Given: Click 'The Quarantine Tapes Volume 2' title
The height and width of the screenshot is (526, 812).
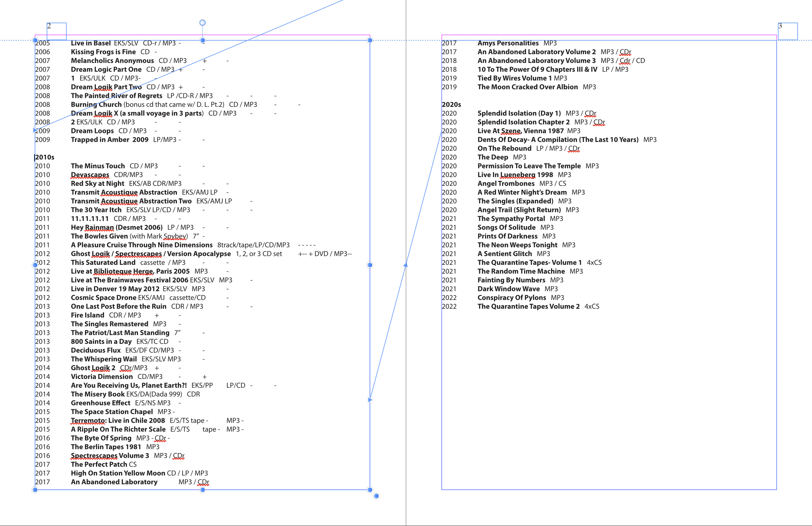Looking at the screenshot, I should click(x=529, y=307).
